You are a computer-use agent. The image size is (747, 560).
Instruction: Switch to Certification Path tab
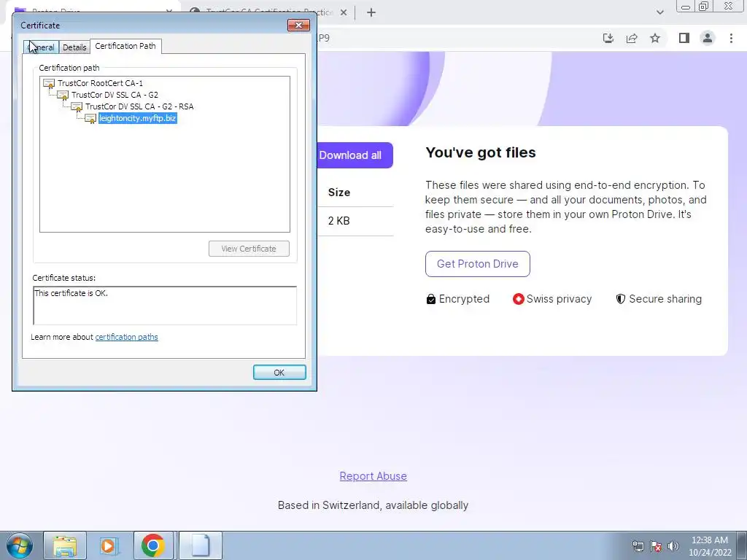click(125, 46)
